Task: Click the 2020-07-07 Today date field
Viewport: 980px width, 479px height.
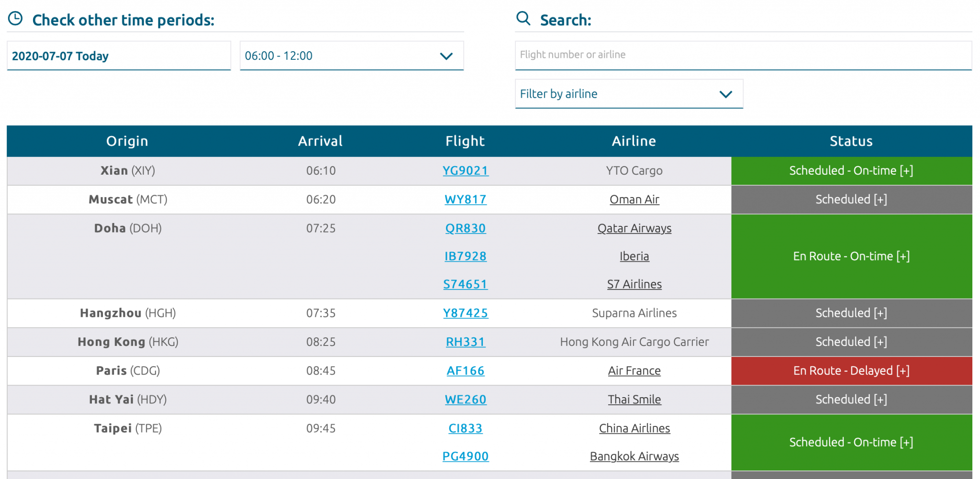Action: 119,56
